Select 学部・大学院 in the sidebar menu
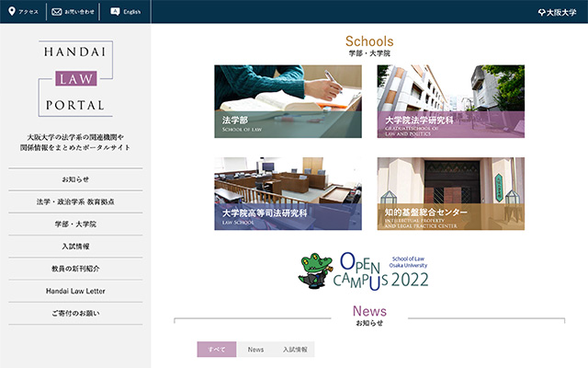The height and width of the screenshot is (368, 588). [x=75, y=224]
